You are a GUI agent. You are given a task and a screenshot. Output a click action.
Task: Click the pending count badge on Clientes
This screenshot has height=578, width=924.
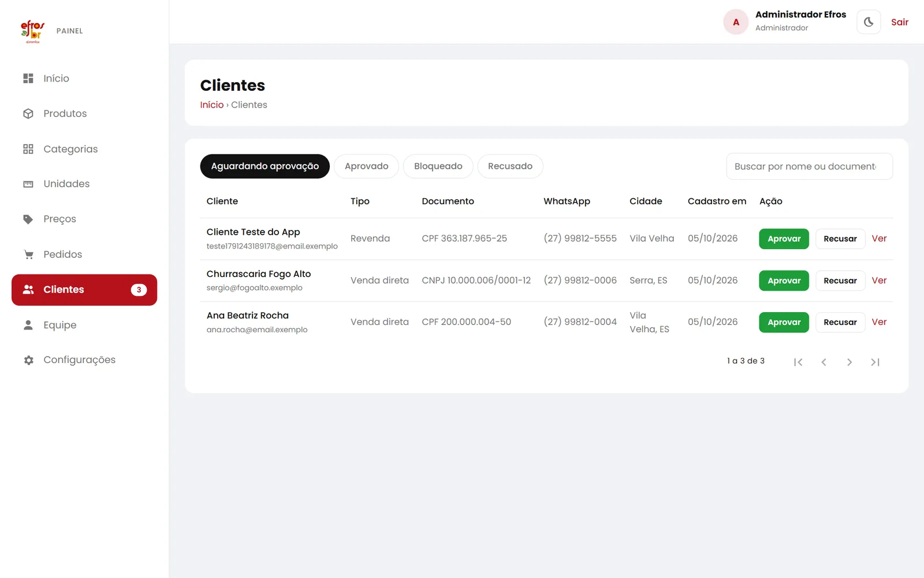139,290
